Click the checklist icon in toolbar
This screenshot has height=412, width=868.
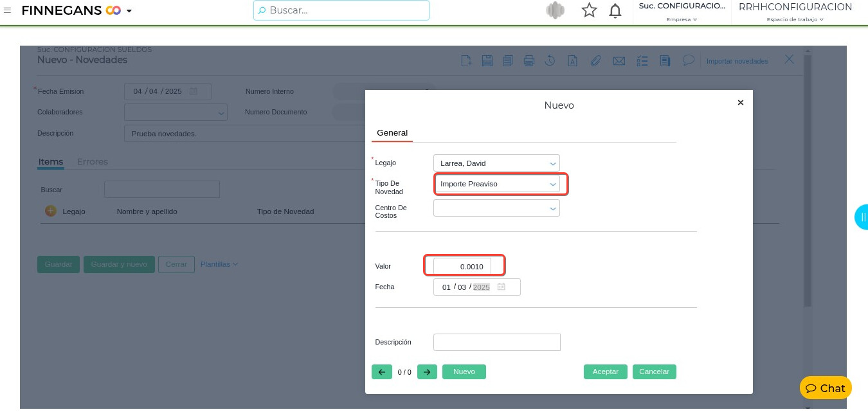pyautogui.click(x=642, y=61)
